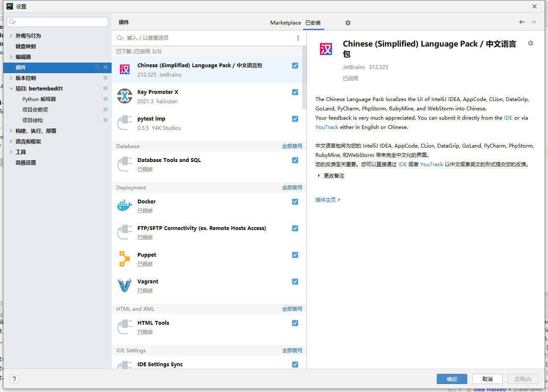Click the plugin list vertical scrollbar
This screenshot has height=392, width=548.
pyautogui.click(x=304, y=78)
